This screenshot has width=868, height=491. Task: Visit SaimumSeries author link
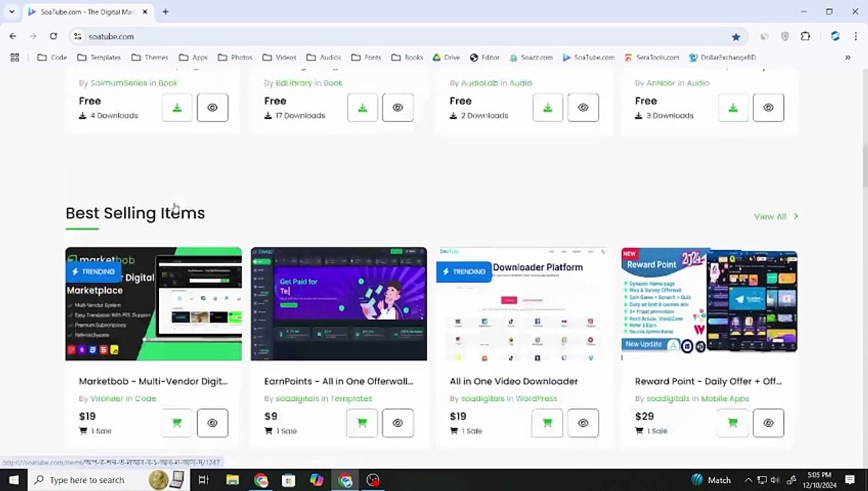pos(119,83)
